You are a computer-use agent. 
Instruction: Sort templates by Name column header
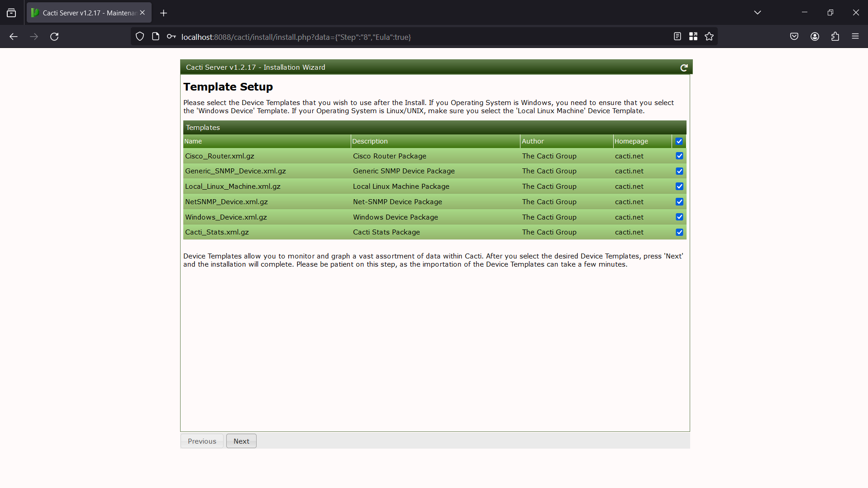(x=267, y=141)
